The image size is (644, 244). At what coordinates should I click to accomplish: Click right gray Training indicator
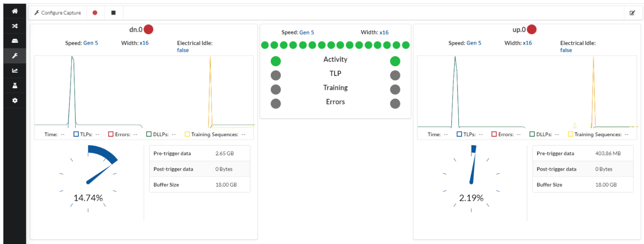tap(395, 89)
